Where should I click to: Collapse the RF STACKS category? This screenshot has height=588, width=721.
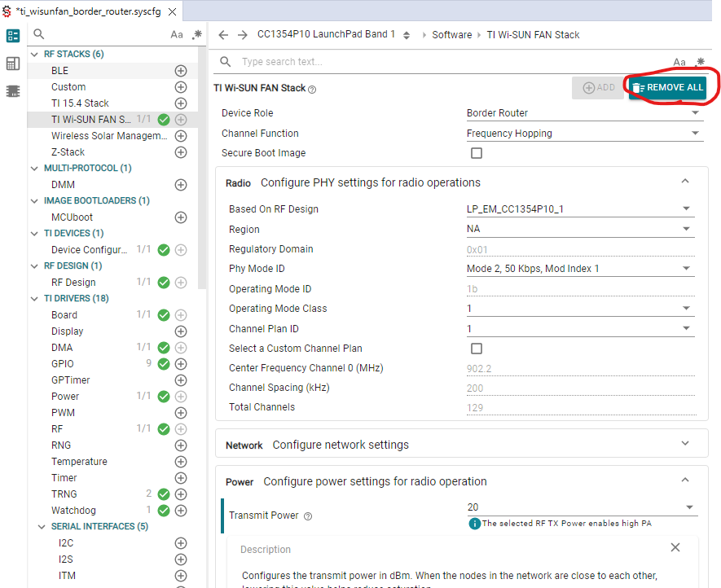[34, 55]
